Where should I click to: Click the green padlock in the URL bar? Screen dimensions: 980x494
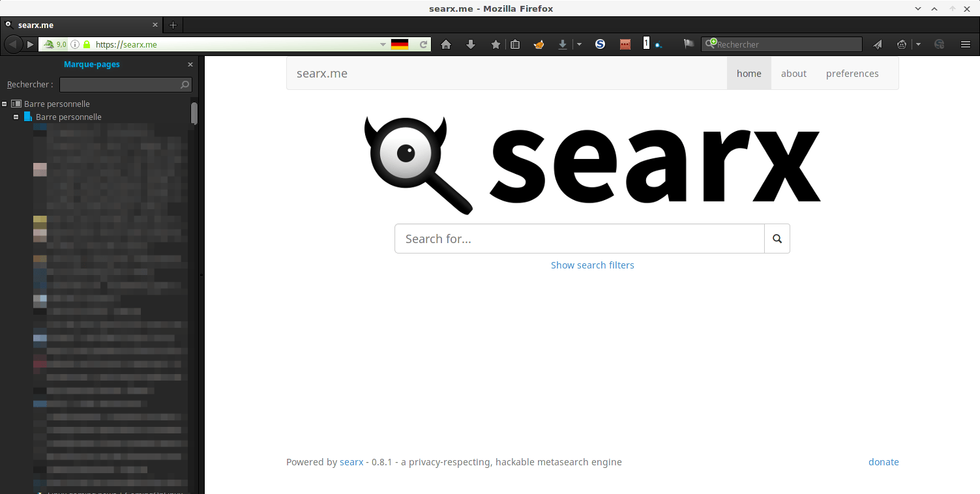(87, 44)
